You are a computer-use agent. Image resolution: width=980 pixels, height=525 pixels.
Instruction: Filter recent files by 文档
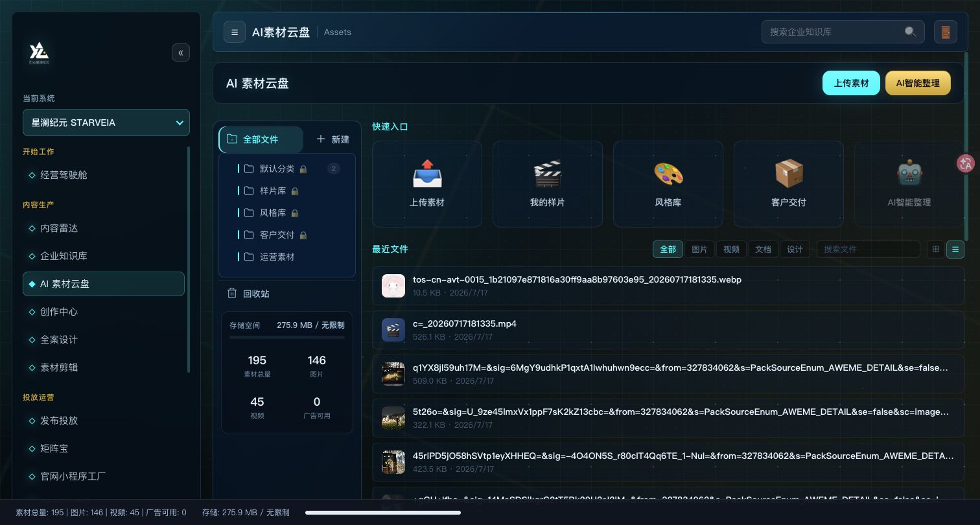[x=763, y=249]
